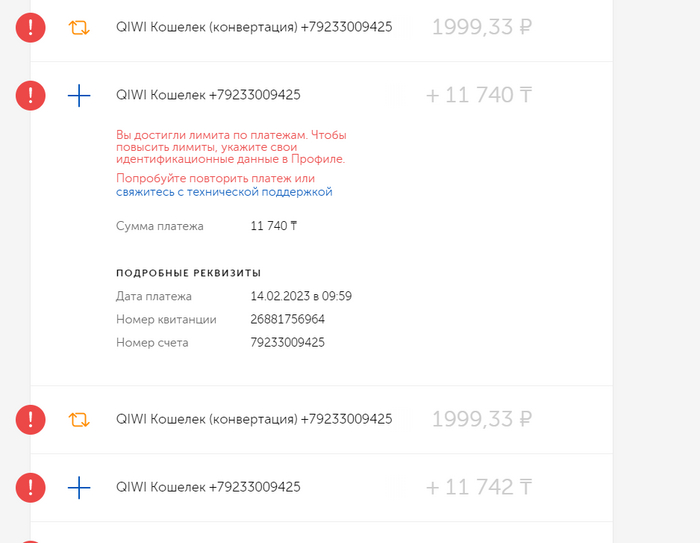Click red error icon beside + 11 740 ₸ payment

(x=31, y=96)
